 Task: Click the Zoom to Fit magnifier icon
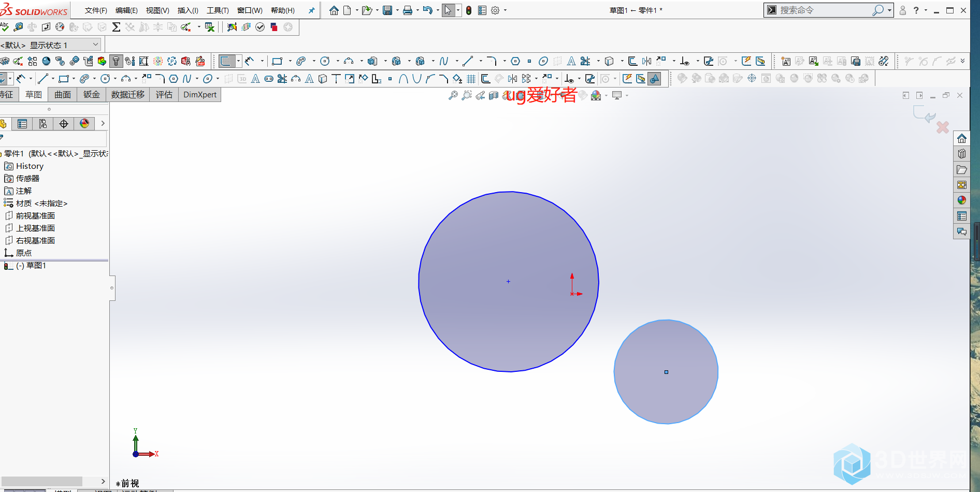[453, 95]
